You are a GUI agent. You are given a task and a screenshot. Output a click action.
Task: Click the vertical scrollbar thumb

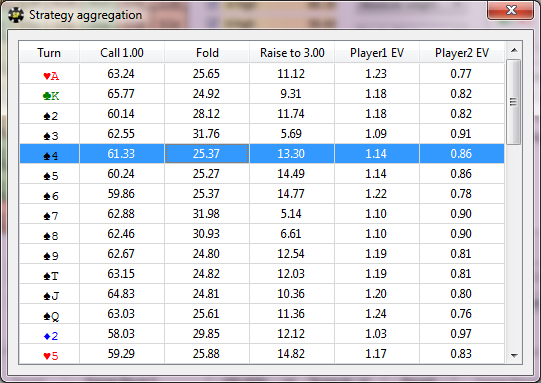pyautogui.click(x=514, y=102)
